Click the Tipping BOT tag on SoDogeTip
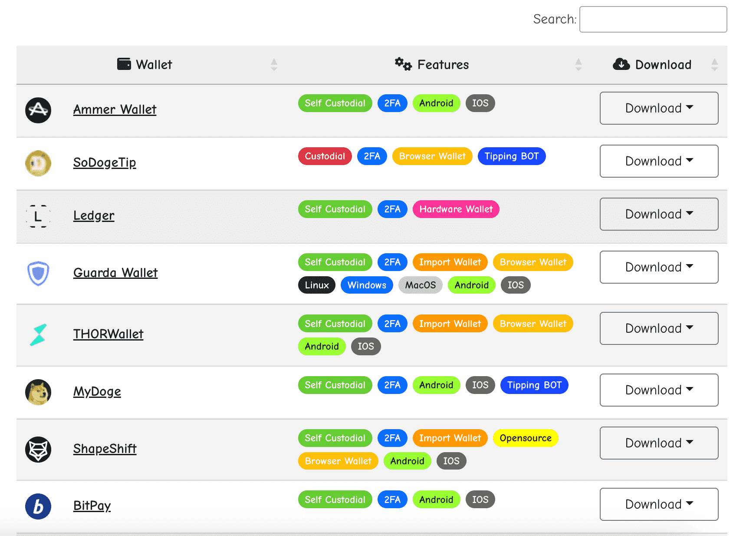 click(512, 156)
